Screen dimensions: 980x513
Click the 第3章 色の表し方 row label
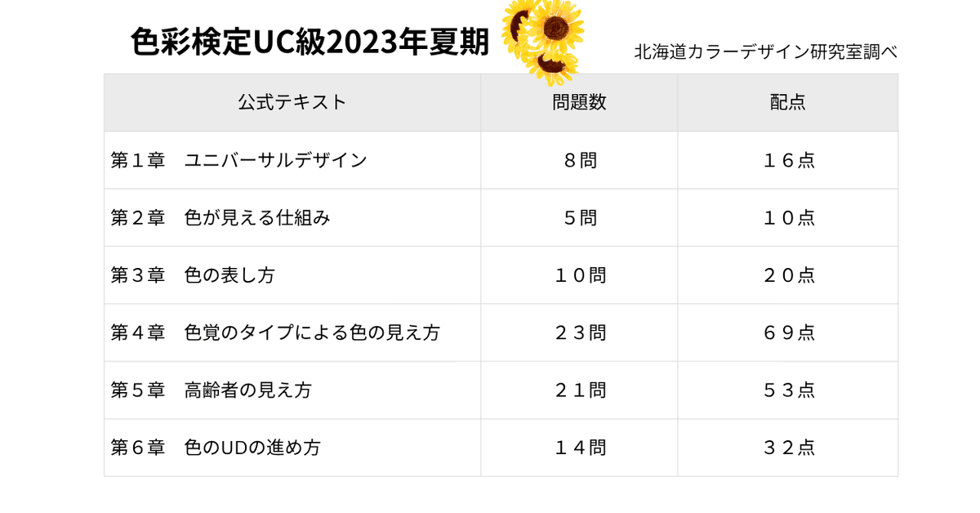(x=193, y=275)
